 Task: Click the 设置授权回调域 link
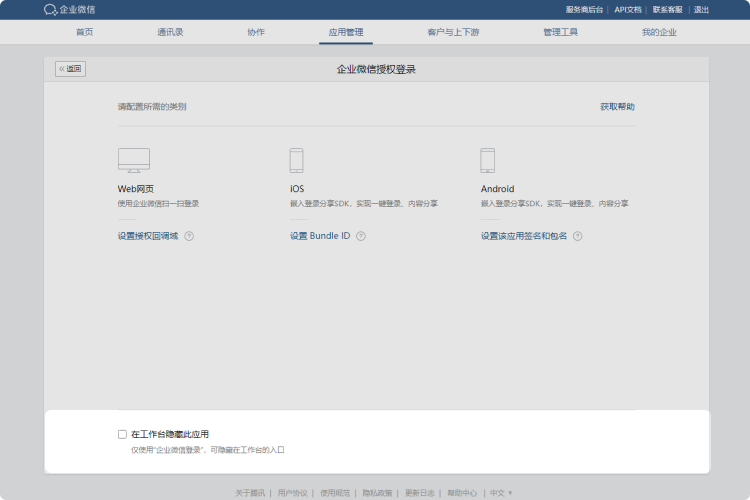pyautogui.click(x=148, y=236)
